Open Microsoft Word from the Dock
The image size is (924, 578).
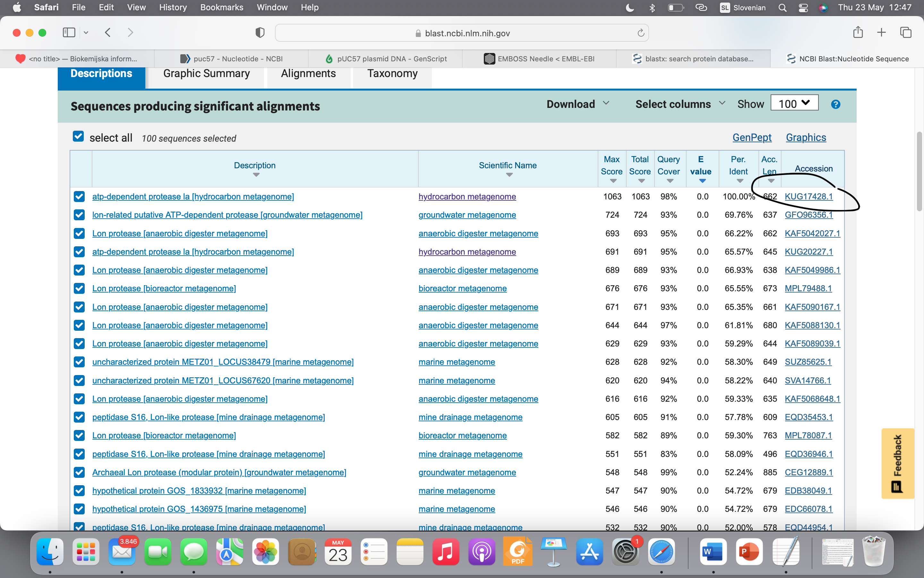pyautogui.click(x=713, y=552)
